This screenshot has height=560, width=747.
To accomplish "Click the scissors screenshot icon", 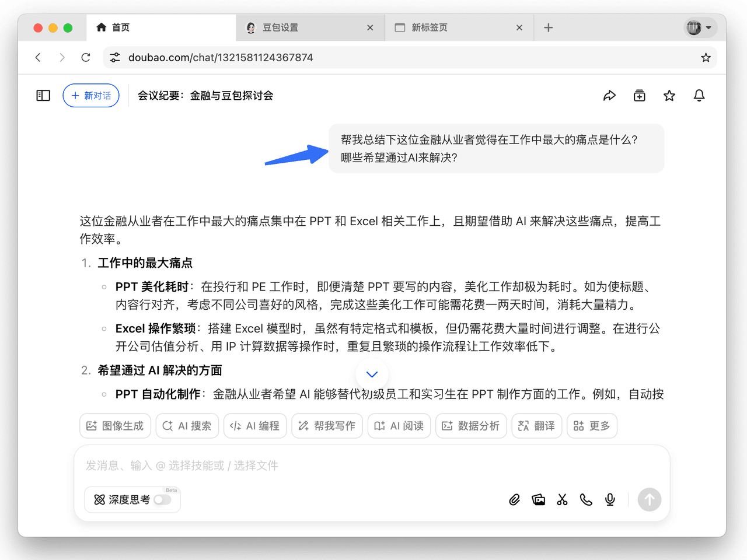I will tap(562, 500).
